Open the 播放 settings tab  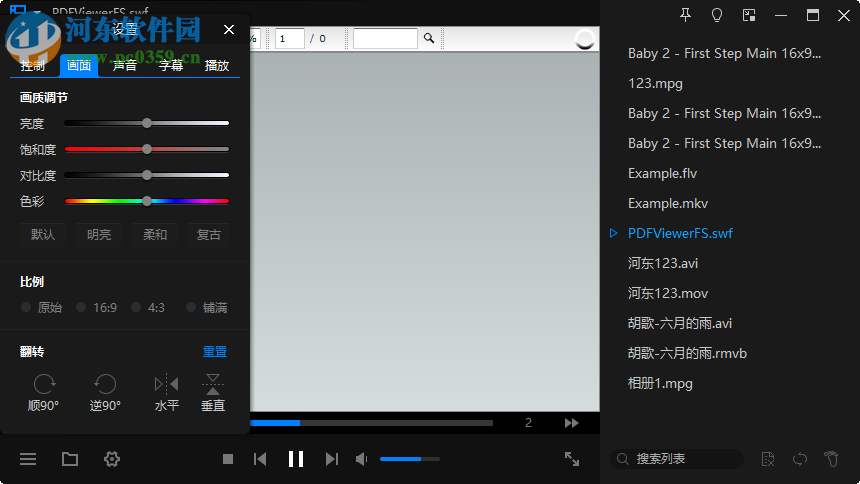tap(217, 66)
